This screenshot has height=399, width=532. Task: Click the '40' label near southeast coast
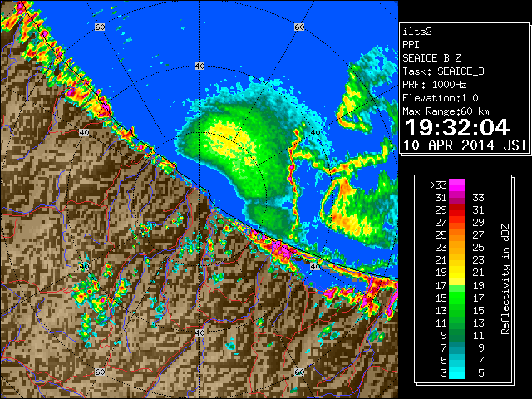[315, 266]
